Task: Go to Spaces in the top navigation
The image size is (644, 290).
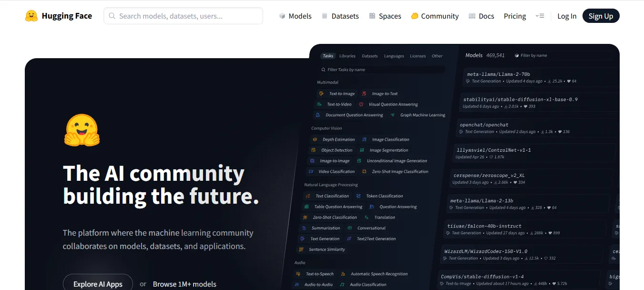Action: [385, 16]
